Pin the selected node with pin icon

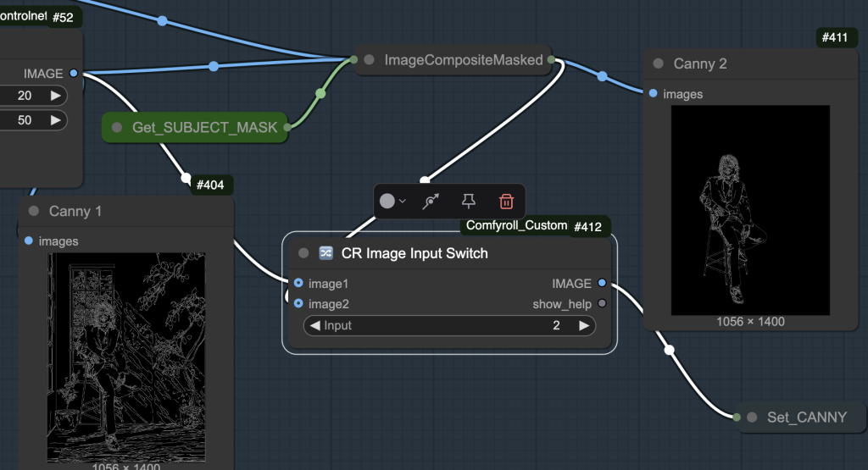(468, 202)
